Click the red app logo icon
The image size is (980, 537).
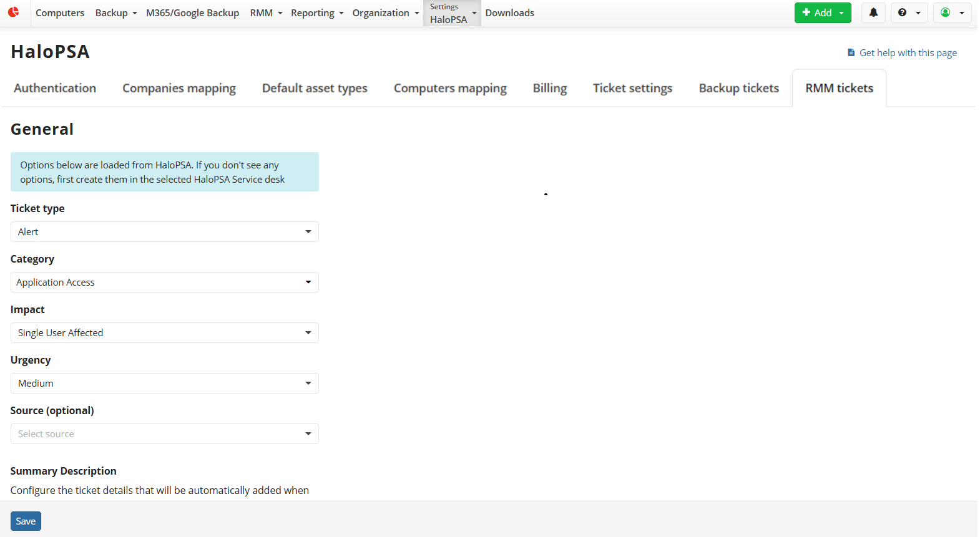14,12
